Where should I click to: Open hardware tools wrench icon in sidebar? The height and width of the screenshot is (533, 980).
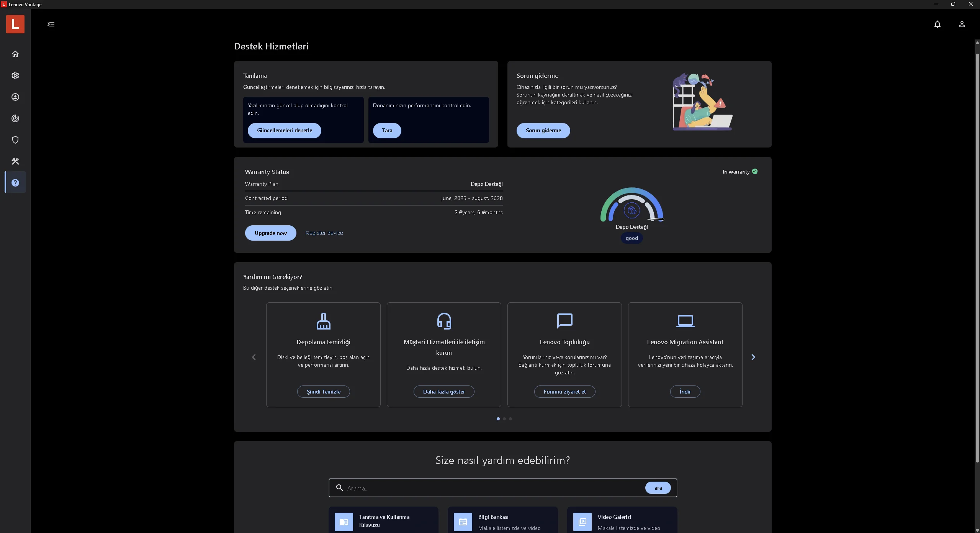pos(15,161)
